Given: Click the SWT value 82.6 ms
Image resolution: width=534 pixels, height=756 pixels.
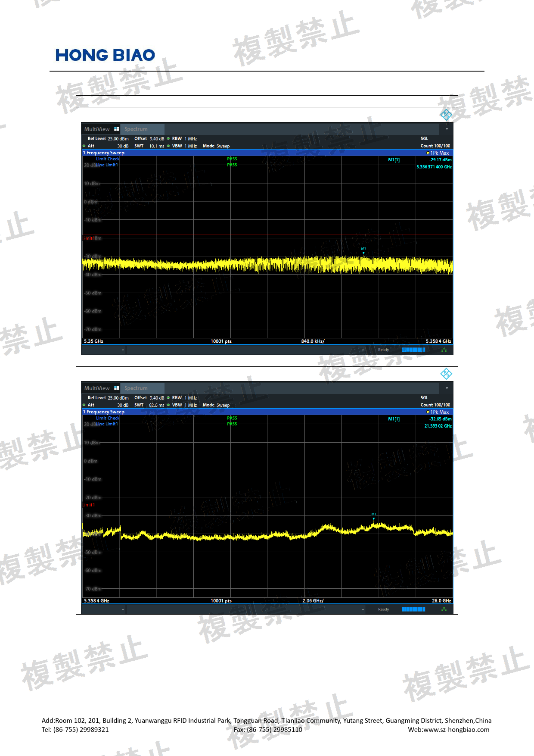Looking at the screenshot, I should tap(157, 405).
